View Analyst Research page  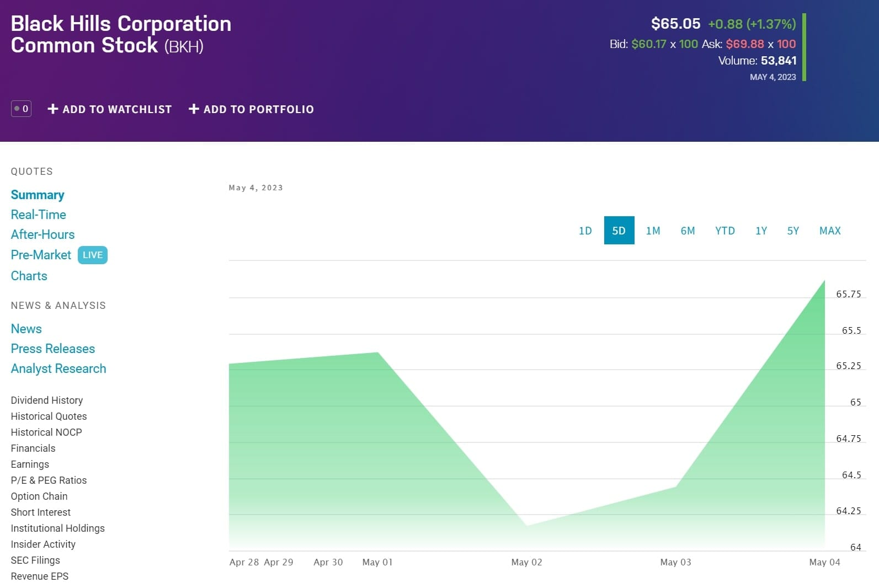click(58, 368)
